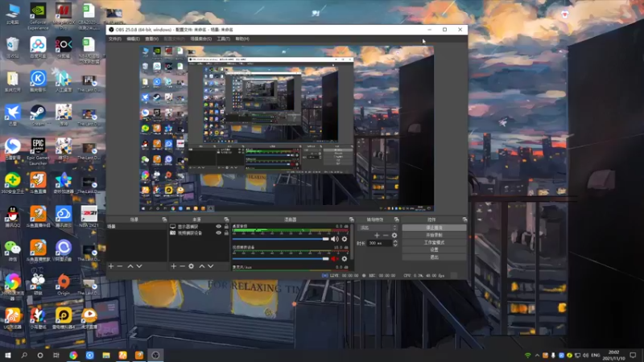This screenshot has height=362, width=644.
Task: Pop out the Audio Mixer dock panel
Action: (351, 220)
